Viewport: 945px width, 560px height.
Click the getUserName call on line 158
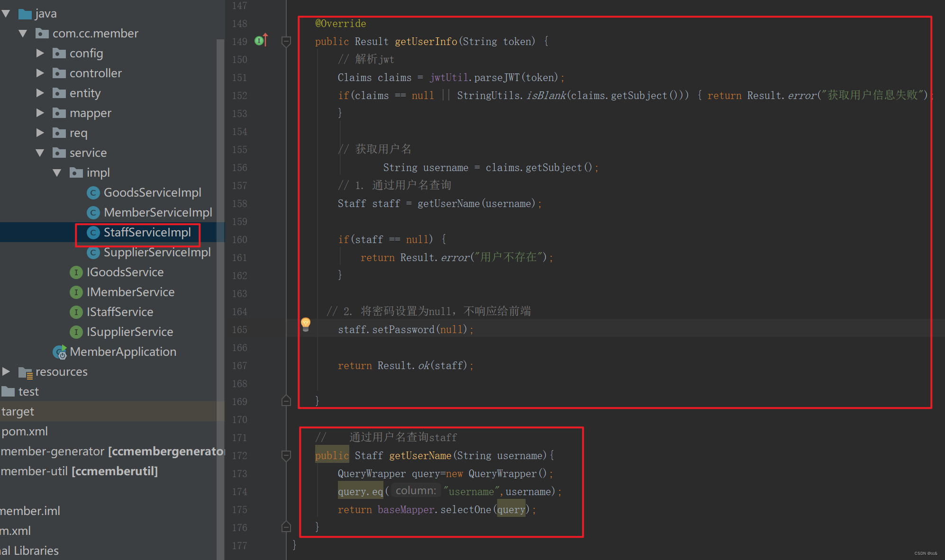[448, 204]
